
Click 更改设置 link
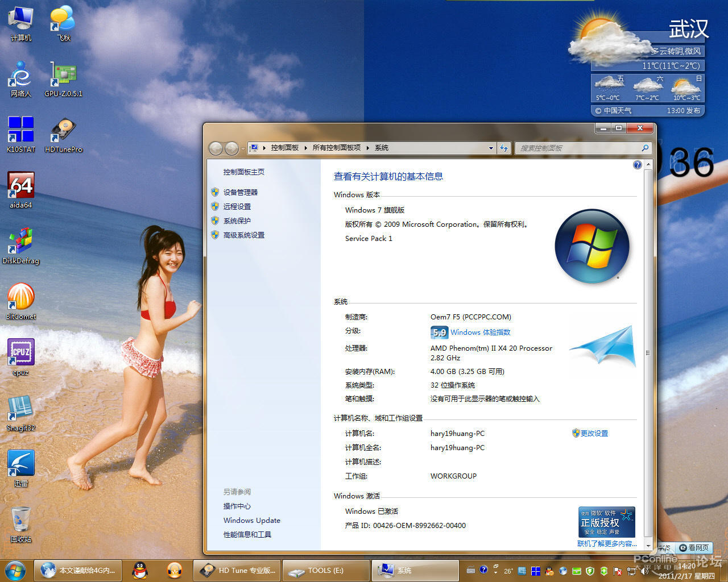pyautogui.click(x=594, y=433)
